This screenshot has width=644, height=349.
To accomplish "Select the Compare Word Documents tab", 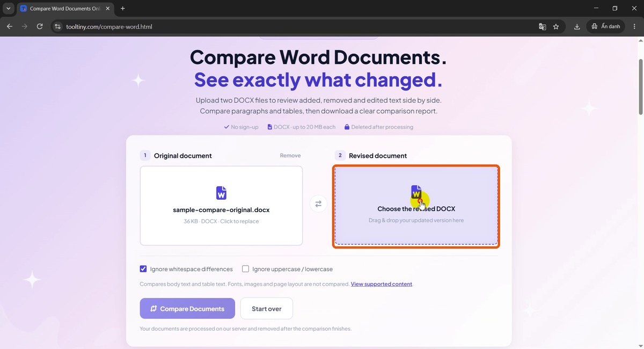I will click(x=65, y=9).
